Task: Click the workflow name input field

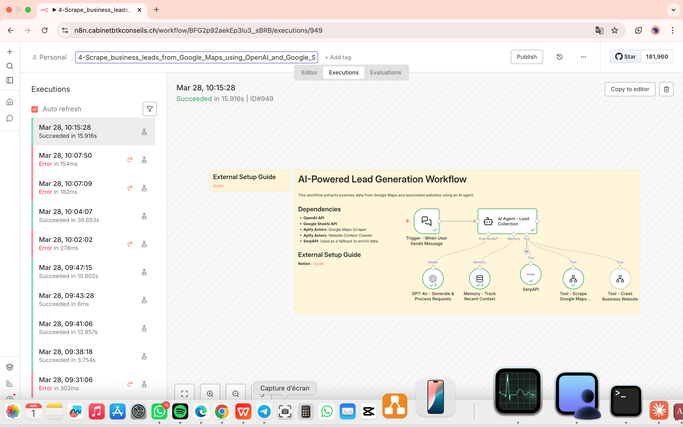Action: click(197, 57)
